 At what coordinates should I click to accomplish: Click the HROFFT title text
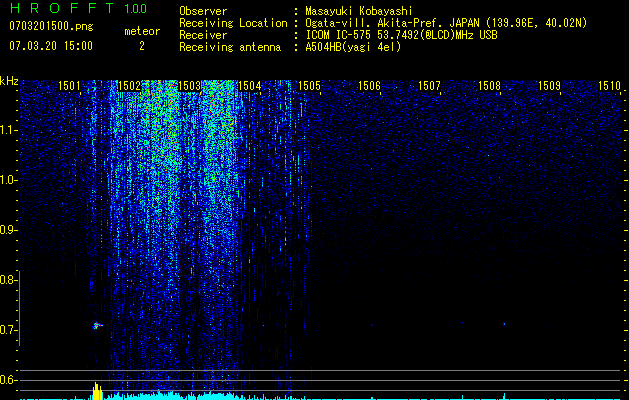[62, 8]
